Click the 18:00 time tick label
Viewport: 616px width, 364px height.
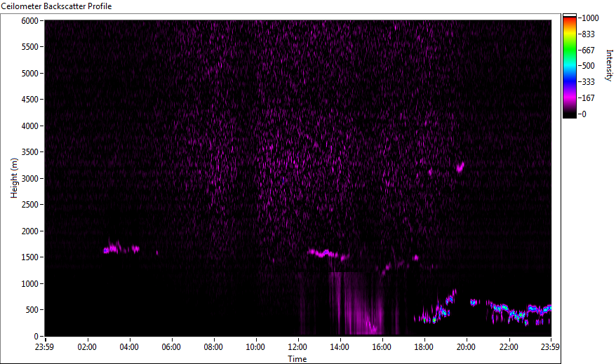click(x=424, y=347)
